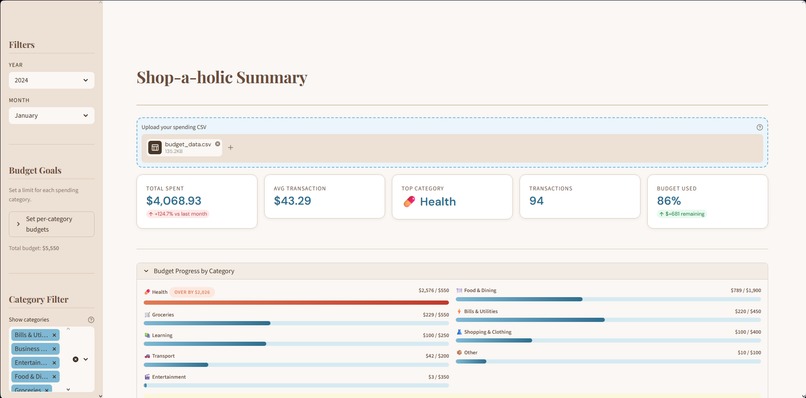Click the '$-681 remaining' badge
Image resolution: width=806 pixels, height=398 pixels.
click(x=682, y=214)
